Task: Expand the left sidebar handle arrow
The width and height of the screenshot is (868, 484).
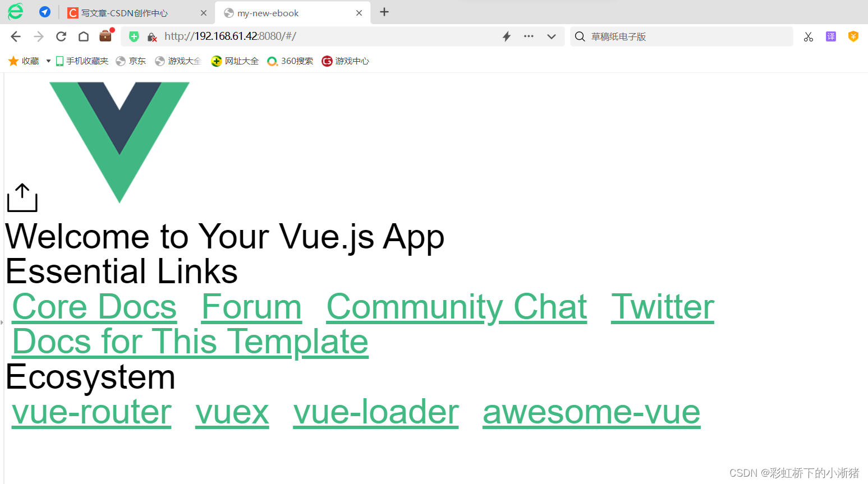Action: point(2,322)
